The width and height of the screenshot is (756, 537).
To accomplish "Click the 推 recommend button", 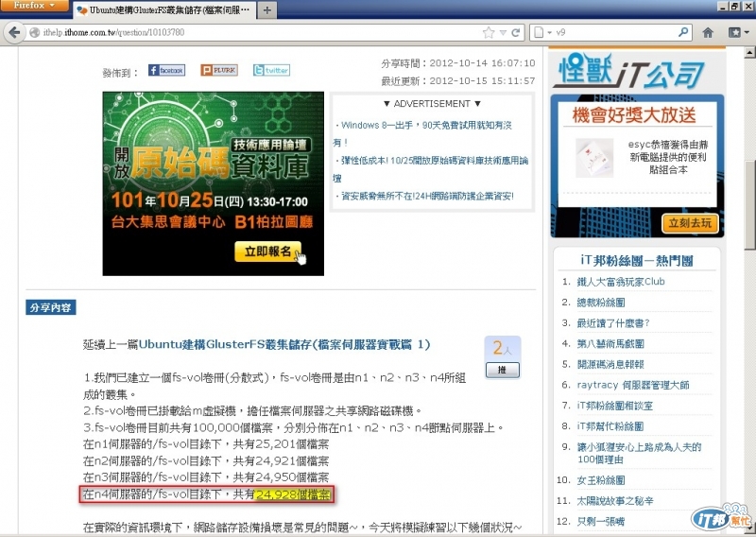I will 503,370.
